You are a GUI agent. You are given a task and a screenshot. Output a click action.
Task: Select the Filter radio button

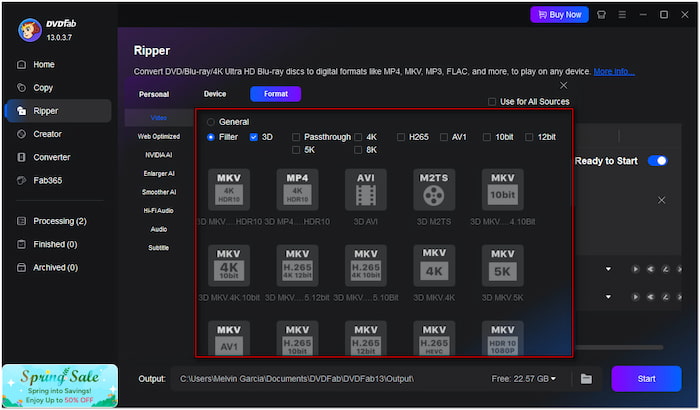point(211,137)
